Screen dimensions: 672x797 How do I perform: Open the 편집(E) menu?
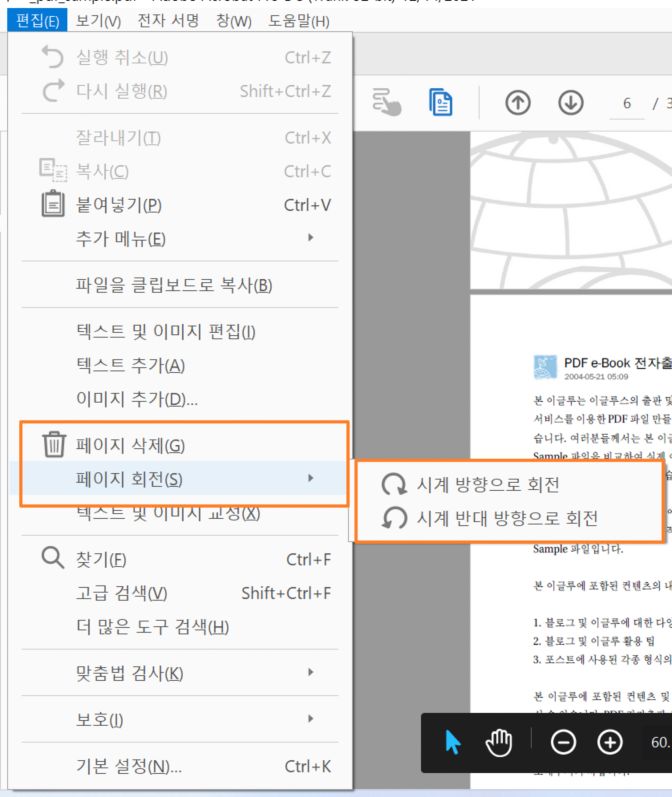[x=37, y=21]
